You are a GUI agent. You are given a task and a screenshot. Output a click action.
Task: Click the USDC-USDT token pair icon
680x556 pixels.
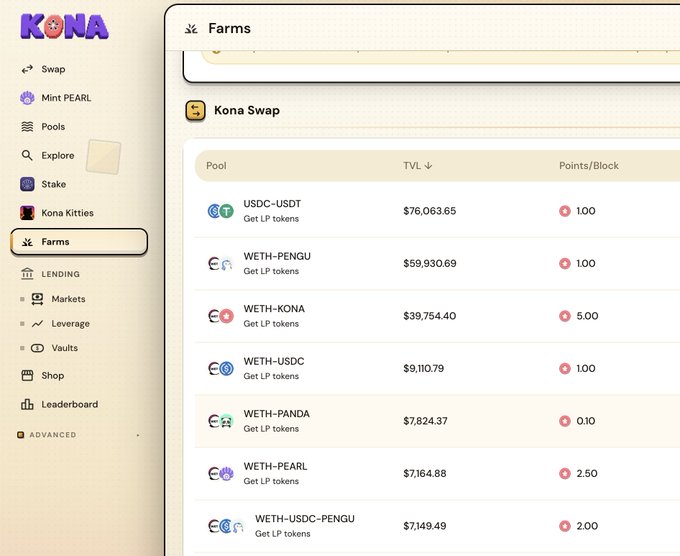click(221, 211)
